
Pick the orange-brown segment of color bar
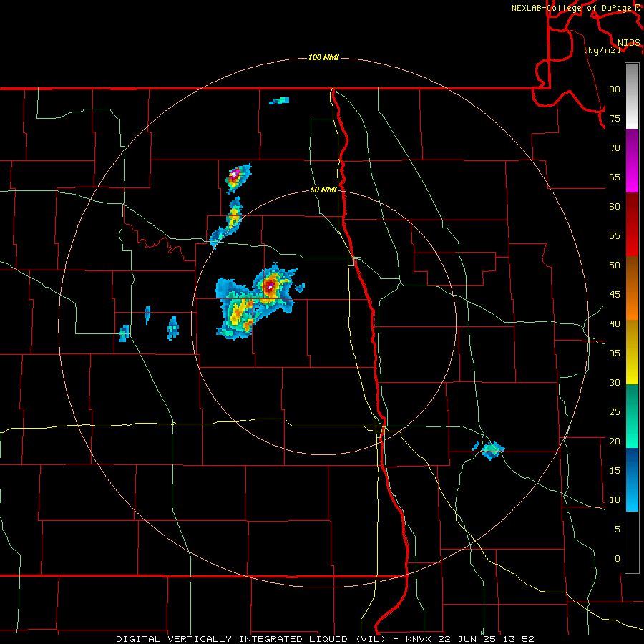click(632, 288)
